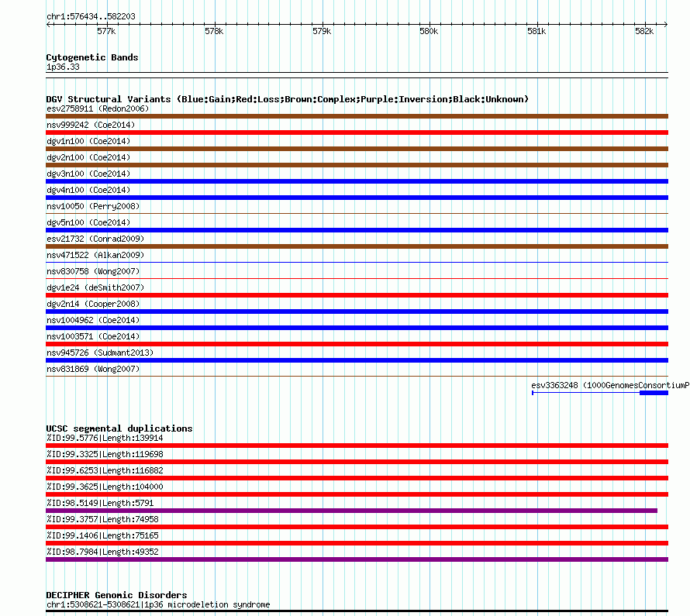Open the DECIPHER Genomic Disorders track title
Viewport: 690px width, 616px height.
pos(116,595)
